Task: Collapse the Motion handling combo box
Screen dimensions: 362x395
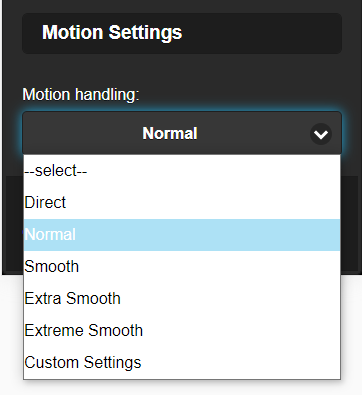Action: coord(182,133)
